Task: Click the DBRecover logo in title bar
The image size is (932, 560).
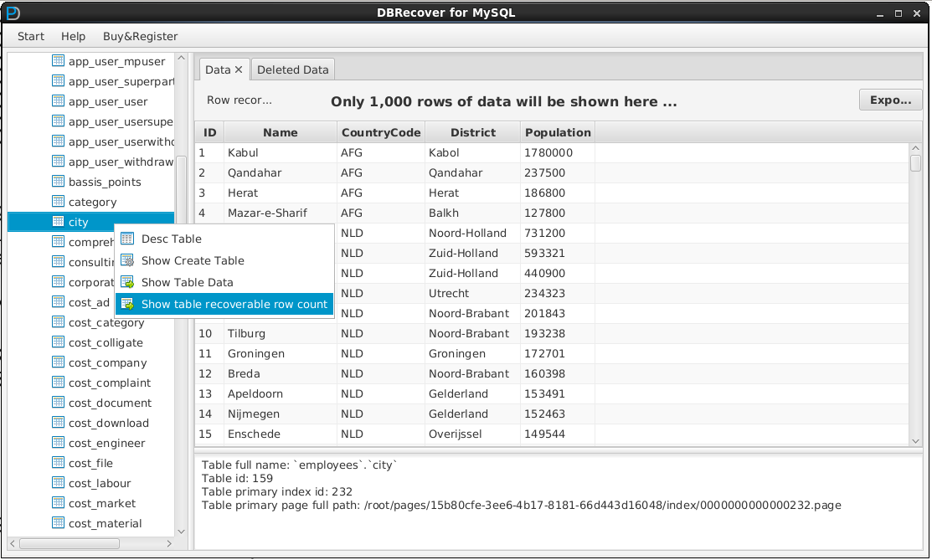Action: pos(12,13)
